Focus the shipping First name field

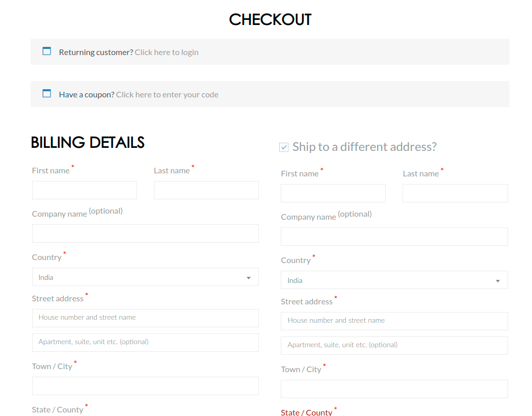[333, 193]
